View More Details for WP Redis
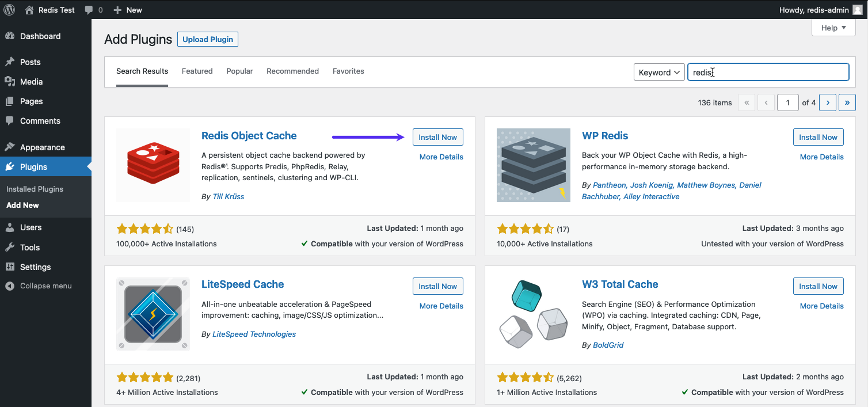 (x=821, y=157)
